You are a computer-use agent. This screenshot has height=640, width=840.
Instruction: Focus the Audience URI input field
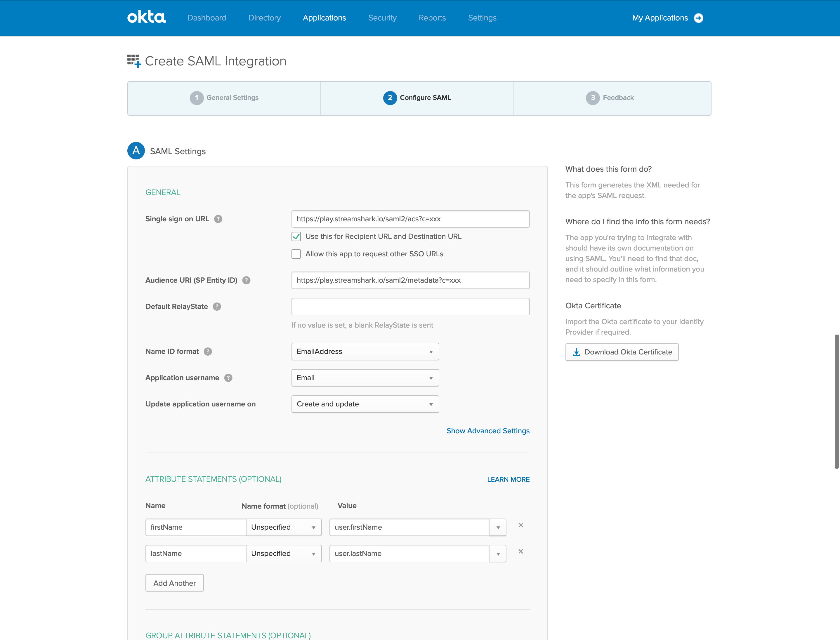pos(410,280)
